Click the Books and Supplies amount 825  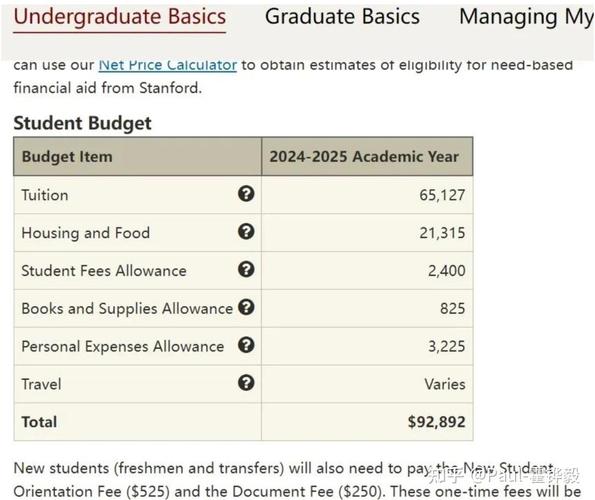click(x=452, y=308)
